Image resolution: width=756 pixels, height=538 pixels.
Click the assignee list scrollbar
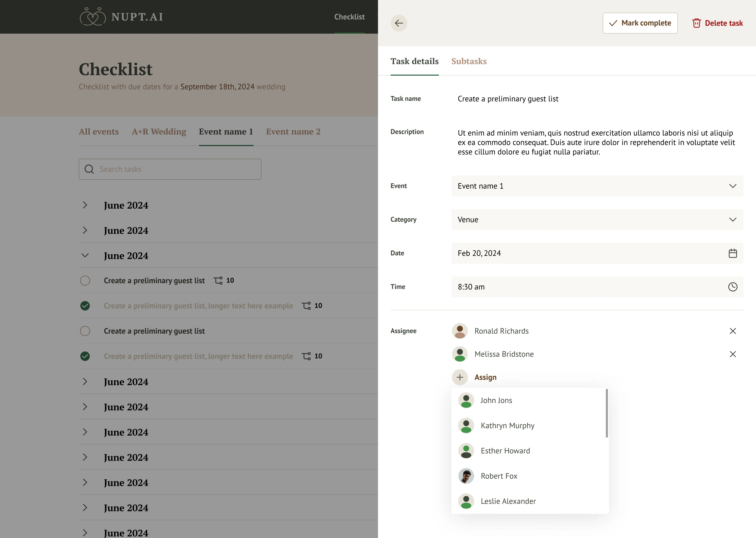(606, 413)
